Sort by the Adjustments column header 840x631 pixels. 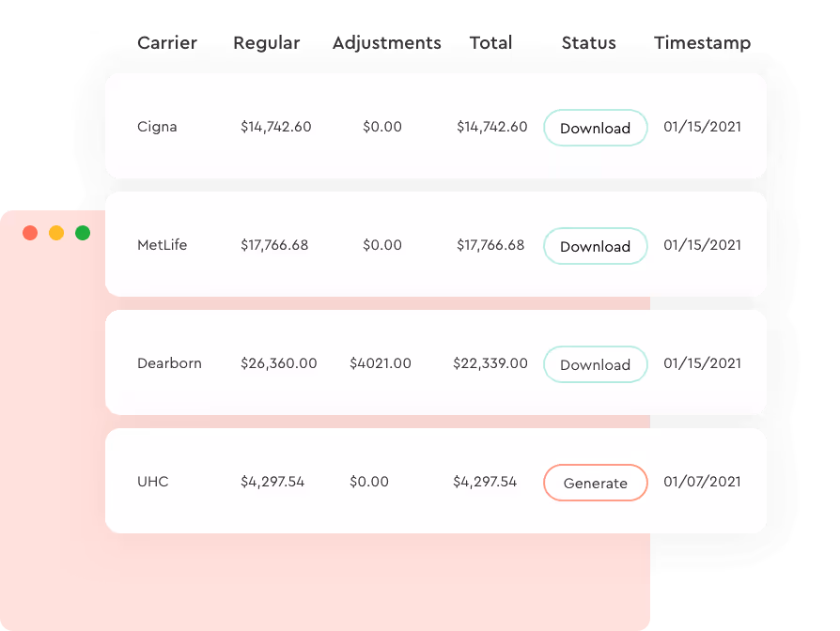pyautogui.click(x=386, y=43)
